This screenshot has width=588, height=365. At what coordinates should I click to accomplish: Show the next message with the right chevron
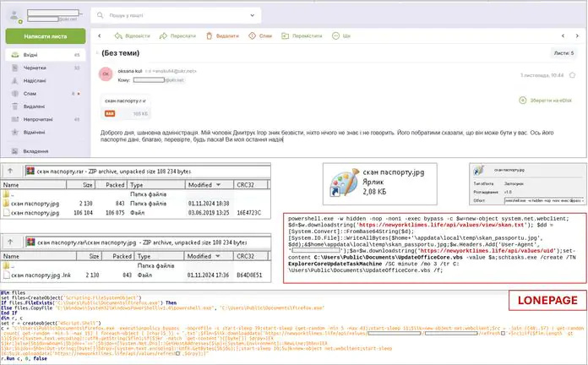pos(577,36)
